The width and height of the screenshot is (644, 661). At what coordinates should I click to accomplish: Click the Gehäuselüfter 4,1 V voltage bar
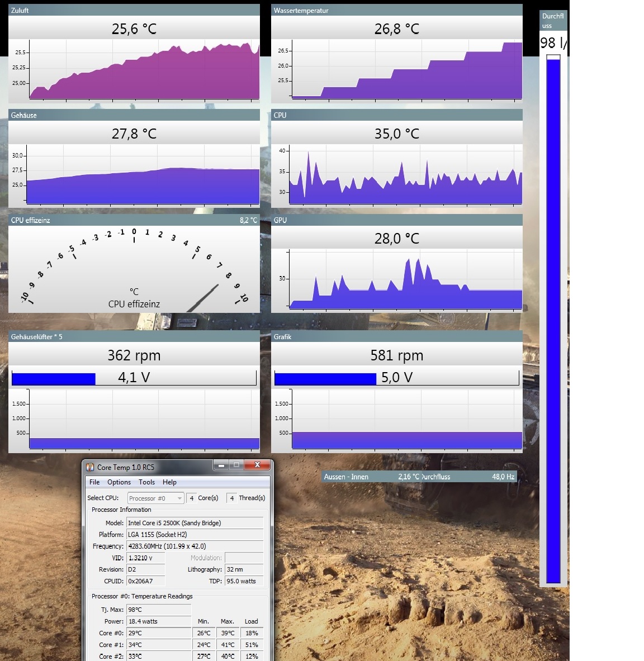[x=134, y=378]
